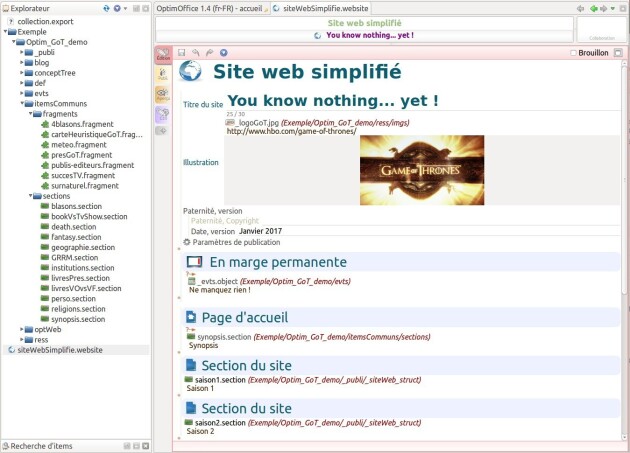The image size is (630, 453).
Task: Click the Game of Thrones illustration image
Action: 422,170
